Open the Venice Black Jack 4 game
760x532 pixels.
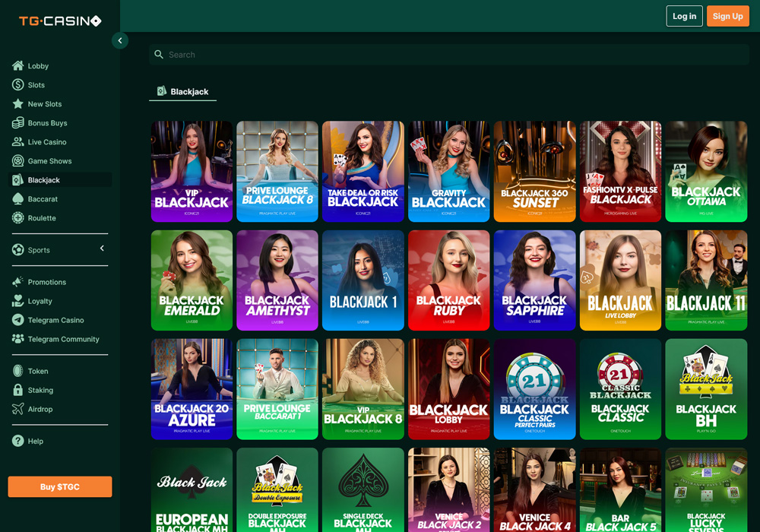point(534,490)
